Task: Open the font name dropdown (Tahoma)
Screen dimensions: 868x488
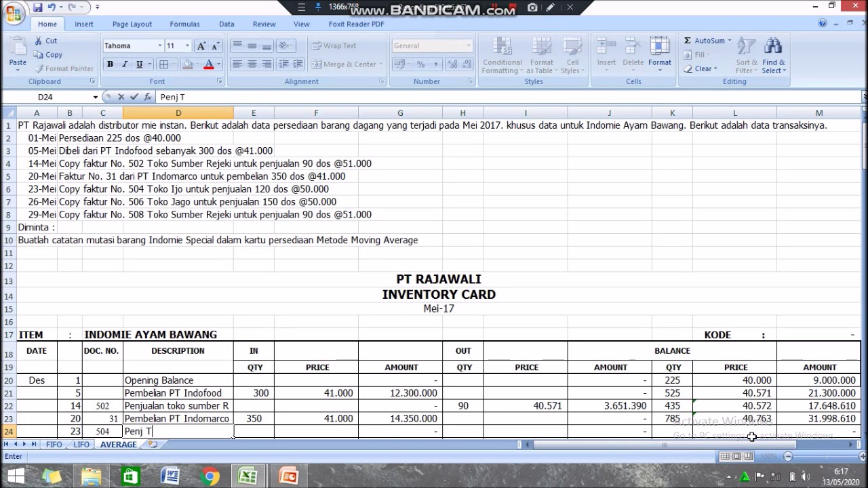Action: pyautogui.click(x=160, y=46)
